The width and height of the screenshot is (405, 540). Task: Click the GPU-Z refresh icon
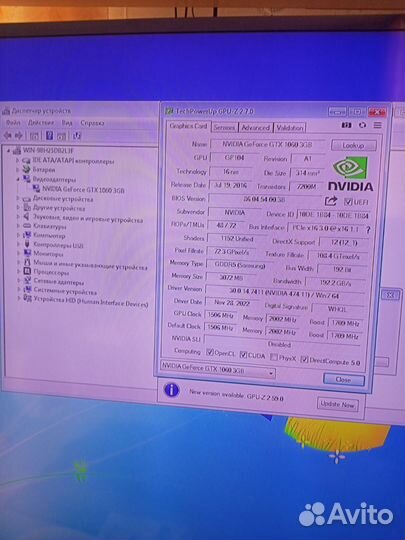point(362,125)
